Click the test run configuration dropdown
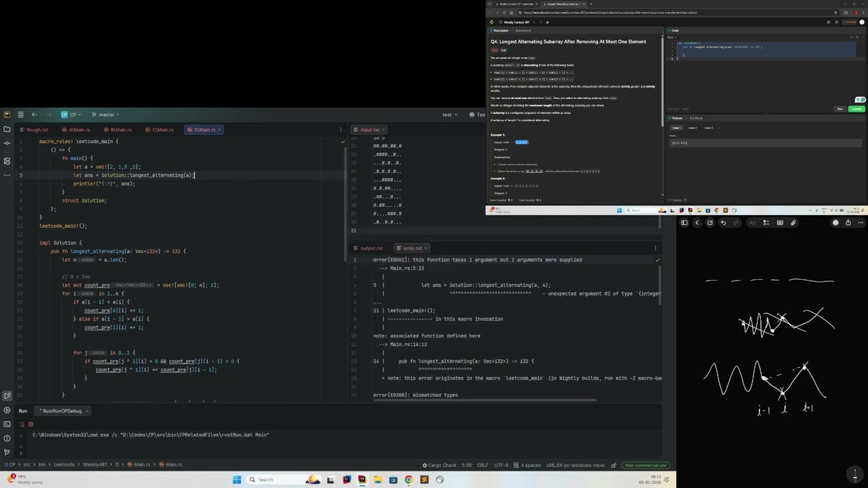The height and width of the screenshot is (488, 868). click(x=450, y=115)
